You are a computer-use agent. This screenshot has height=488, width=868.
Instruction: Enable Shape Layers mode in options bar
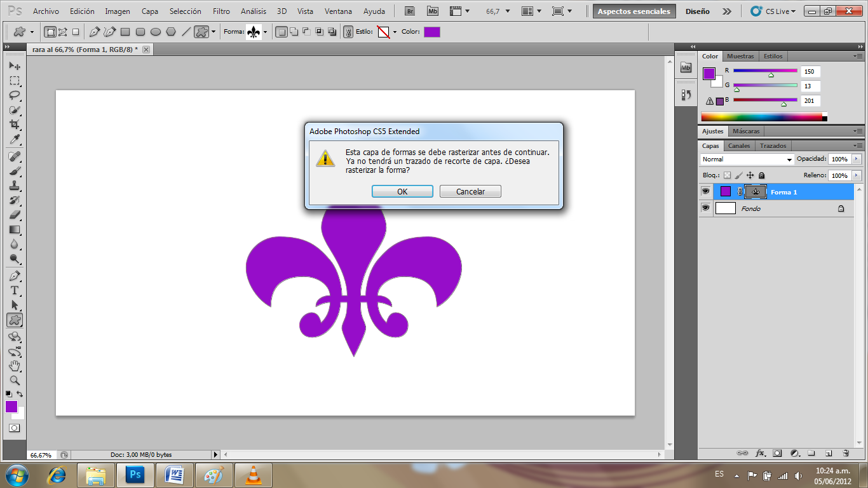(50, 32)
